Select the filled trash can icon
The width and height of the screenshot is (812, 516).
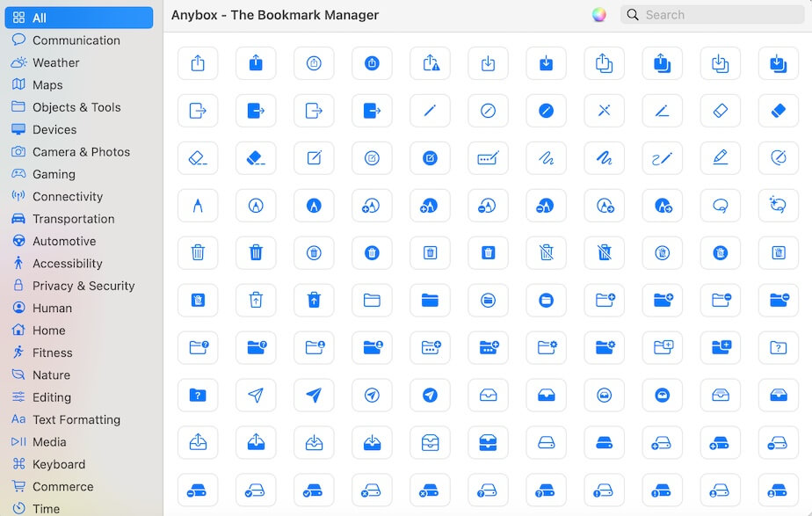click(x=256, y=253)
